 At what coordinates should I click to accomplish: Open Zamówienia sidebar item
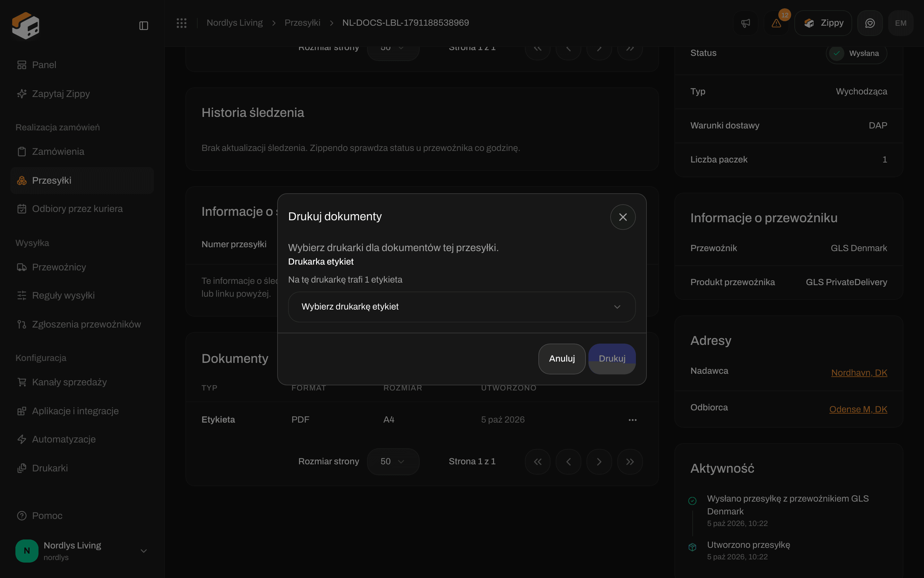click(x=82, y=151)
